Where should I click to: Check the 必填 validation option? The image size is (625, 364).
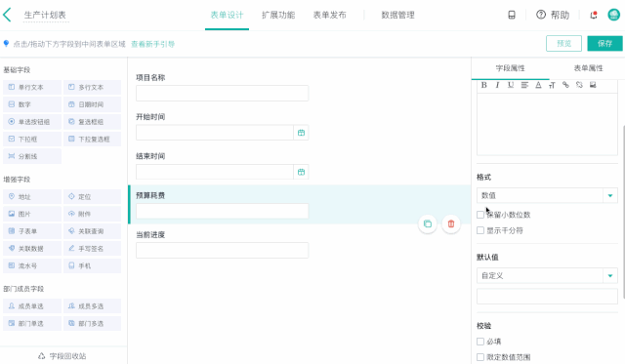point(480,342)
